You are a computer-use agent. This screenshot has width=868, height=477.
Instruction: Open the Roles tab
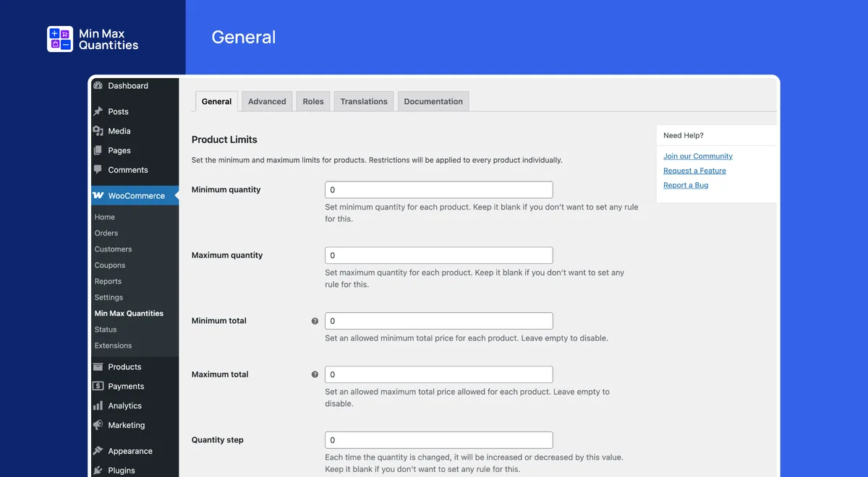coord(313,101)
